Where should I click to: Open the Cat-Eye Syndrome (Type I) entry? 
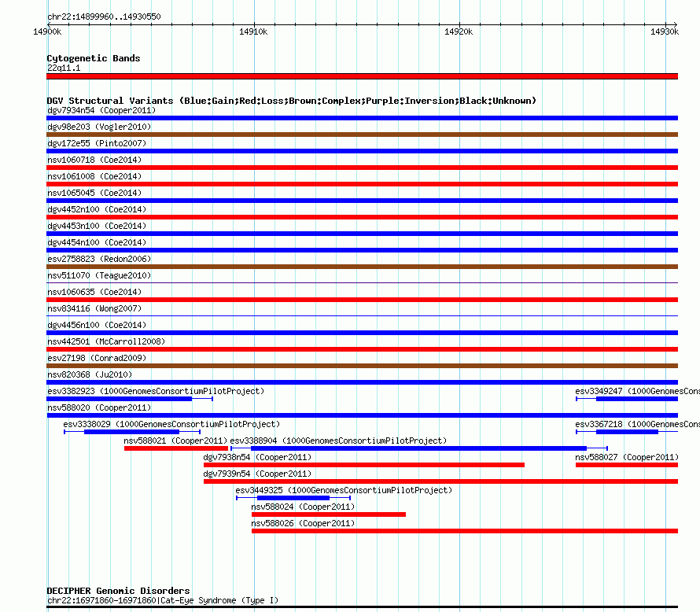pyautogui.click(x=163, y=601)
